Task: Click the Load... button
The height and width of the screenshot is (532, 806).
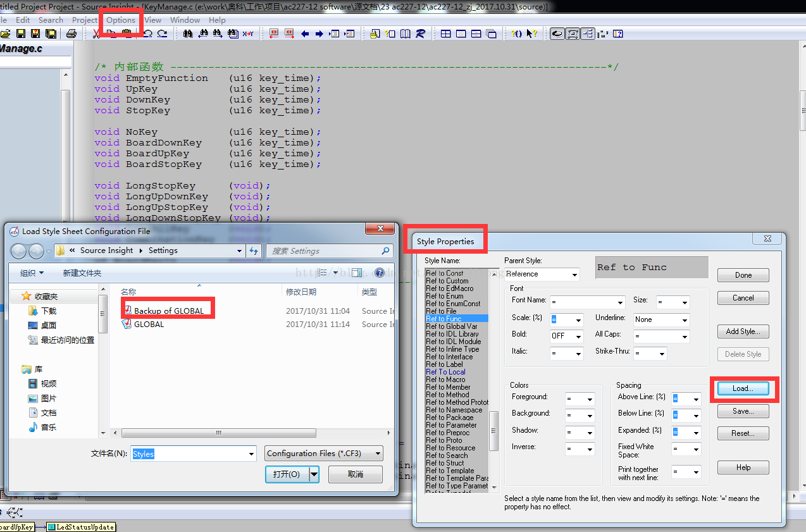Action: [x=743, y=388]
